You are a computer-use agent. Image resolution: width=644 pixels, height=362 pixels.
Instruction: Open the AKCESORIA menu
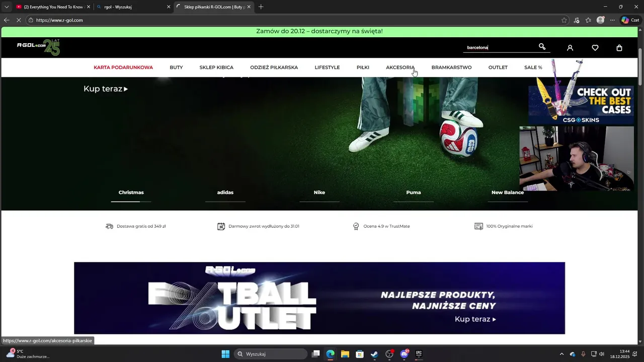[x=400, y=67]
